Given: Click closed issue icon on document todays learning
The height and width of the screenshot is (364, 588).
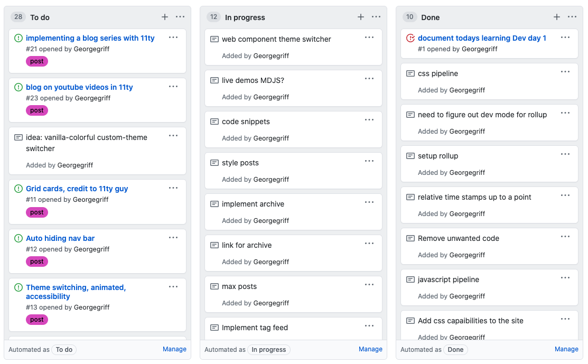Looking at the screenshot, I should 410,38.
